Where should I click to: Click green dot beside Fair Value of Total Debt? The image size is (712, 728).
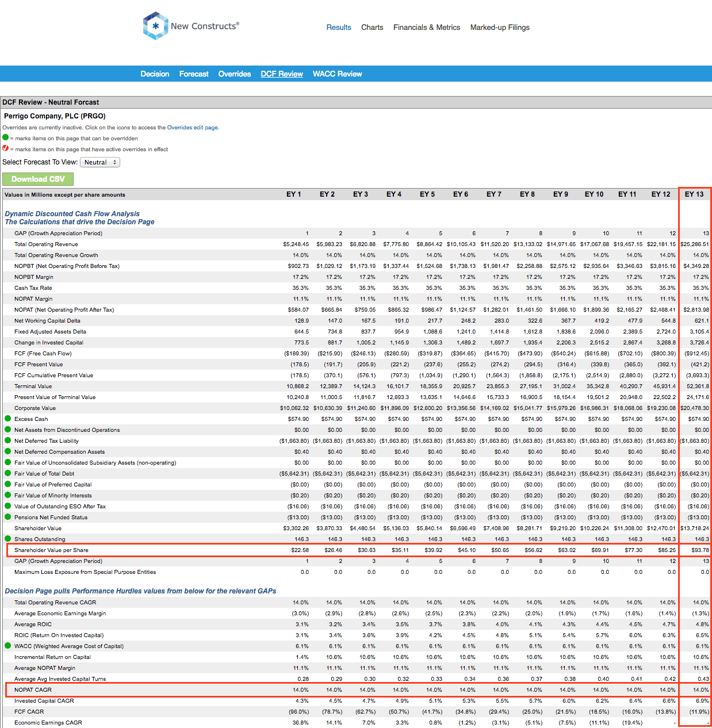pos(8,473)
